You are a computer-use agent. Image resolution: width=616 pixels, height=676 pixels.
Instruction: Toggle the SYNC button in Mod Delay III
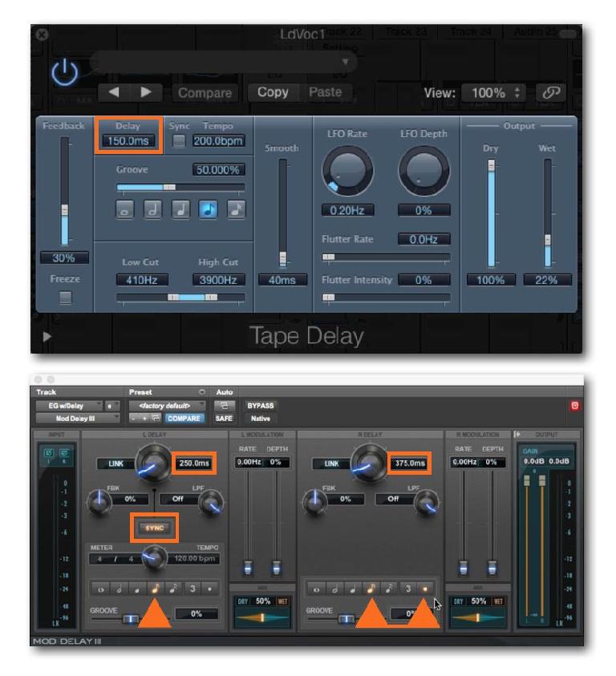(155, 528)
